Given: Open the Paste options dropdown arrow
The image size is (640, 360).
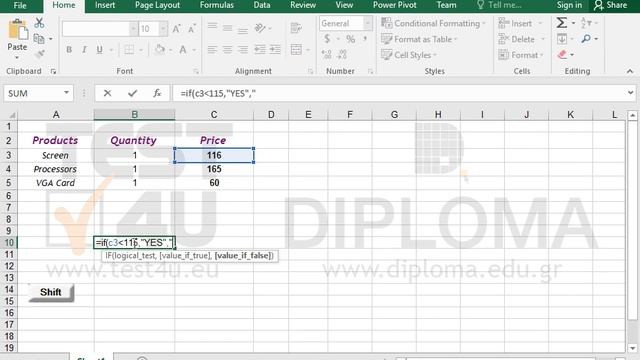Looking at the screenshot, I should click(17, 58).
